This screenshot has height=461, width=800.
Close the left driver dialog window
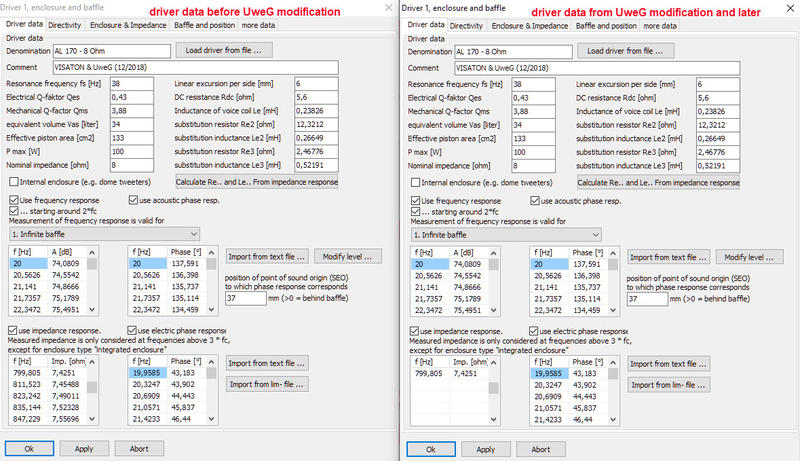389,8
